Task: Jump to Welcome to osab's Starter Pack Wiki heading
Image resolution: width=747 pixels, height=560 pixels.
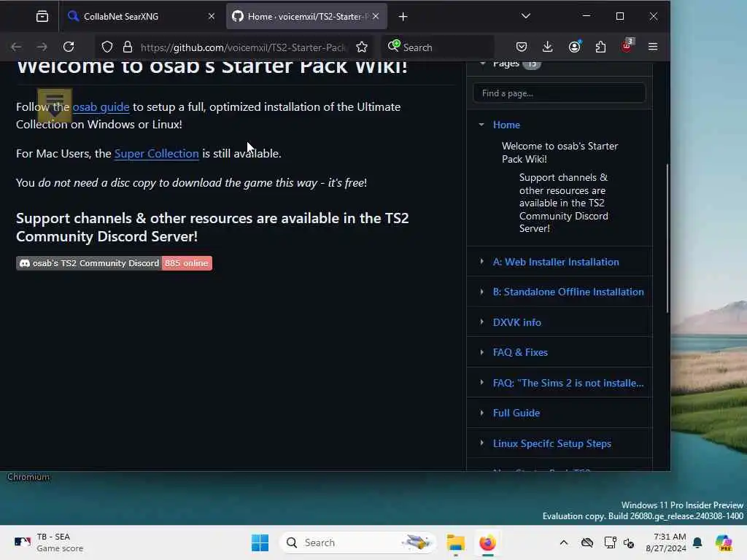Action: (x=560, y=152)
